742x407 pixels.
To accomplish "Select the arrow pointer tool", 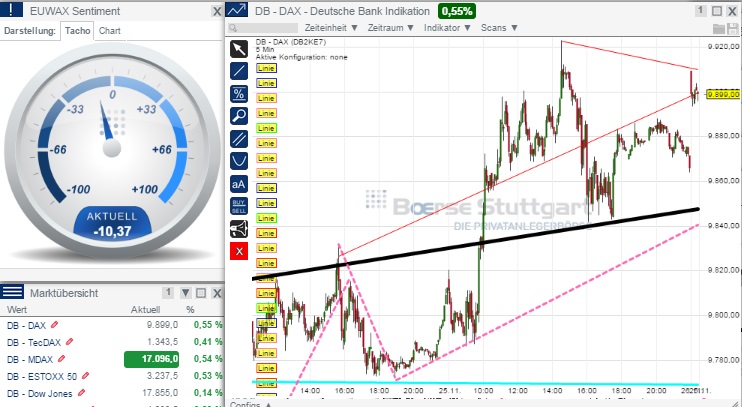I will pyautogui.click(x=239, y=49).
